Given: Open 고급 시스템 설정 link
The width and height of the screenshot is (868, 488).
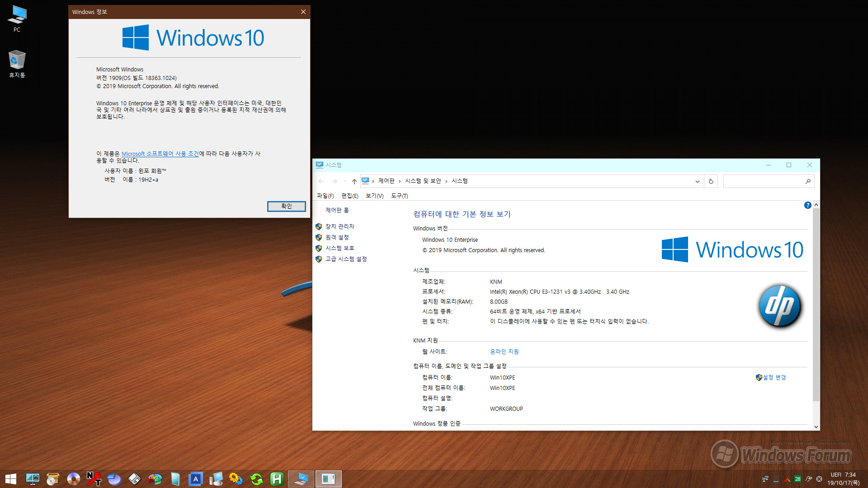Looking at the screenshot, I should (346, 259).
